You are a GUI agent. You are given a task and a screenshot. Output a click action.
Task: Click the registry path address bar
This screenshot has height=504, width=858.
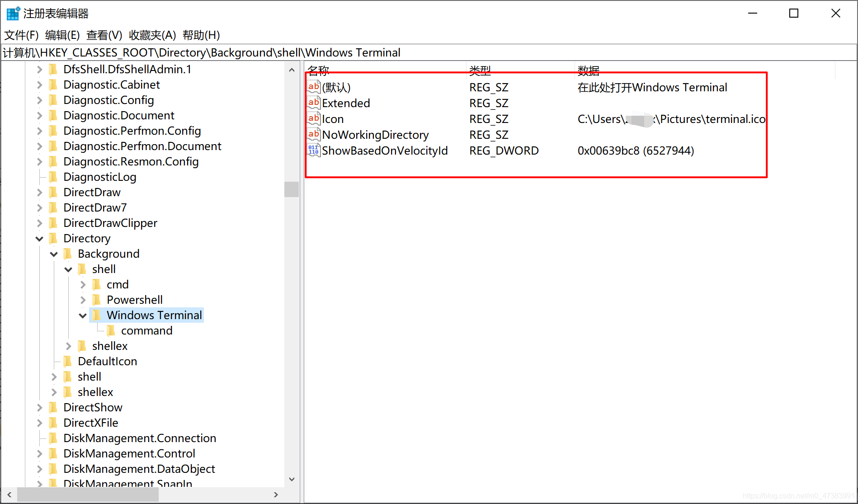point(429,52)
